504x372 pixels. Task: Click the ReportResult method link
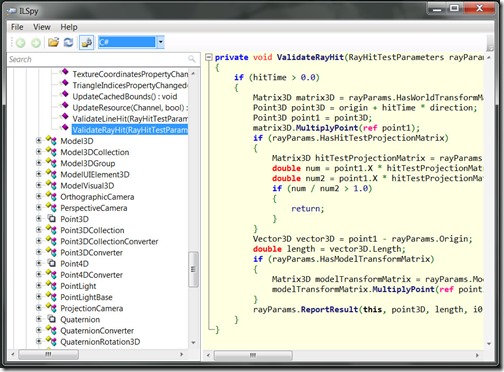[329, 309]
